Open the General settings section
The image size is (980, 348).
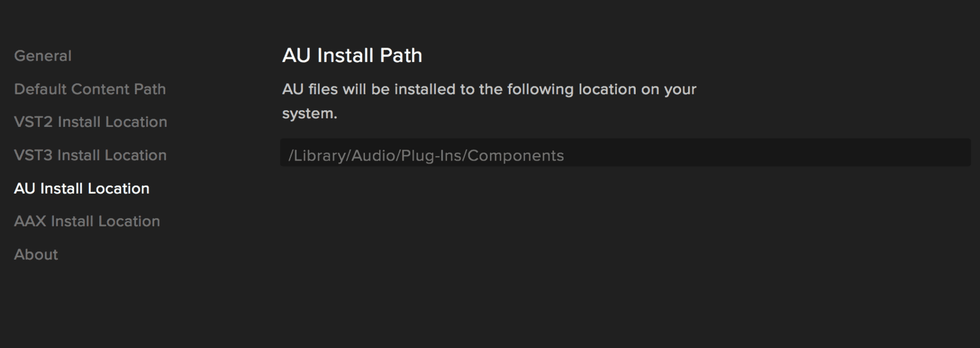coord(43,56)
